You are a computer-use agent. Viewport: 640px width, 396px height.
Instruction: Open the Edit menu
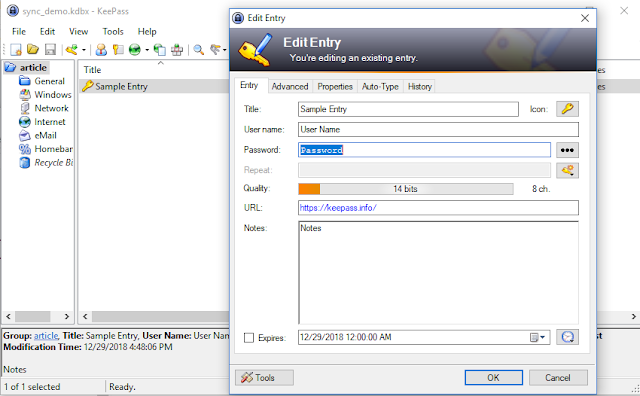click(47, 31)
